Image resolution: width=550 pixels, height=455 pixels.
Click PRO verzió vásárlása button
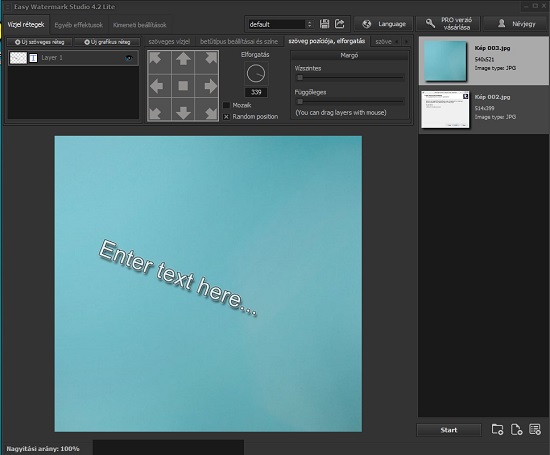[448, 24]
